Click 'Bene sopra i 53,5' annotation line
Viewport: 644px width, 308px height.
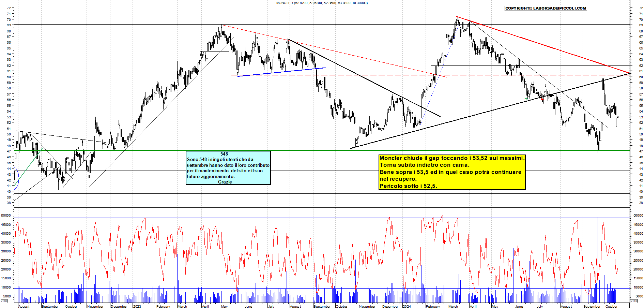[450, 172]
